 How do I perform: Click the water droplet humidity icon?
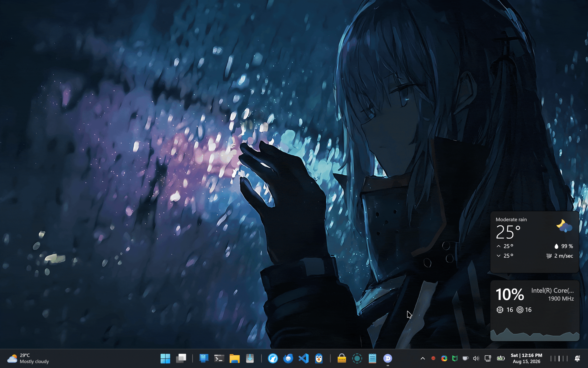[556, 246]
